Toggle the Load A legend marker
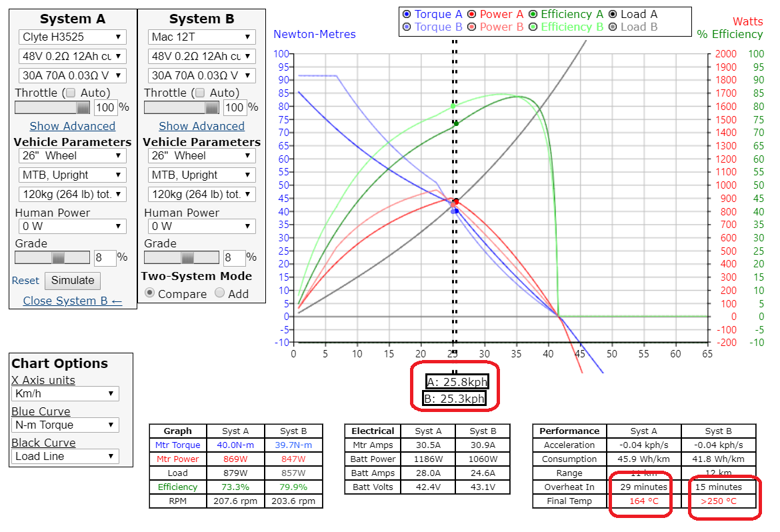 pyautogui.click(x=612, y=14)
